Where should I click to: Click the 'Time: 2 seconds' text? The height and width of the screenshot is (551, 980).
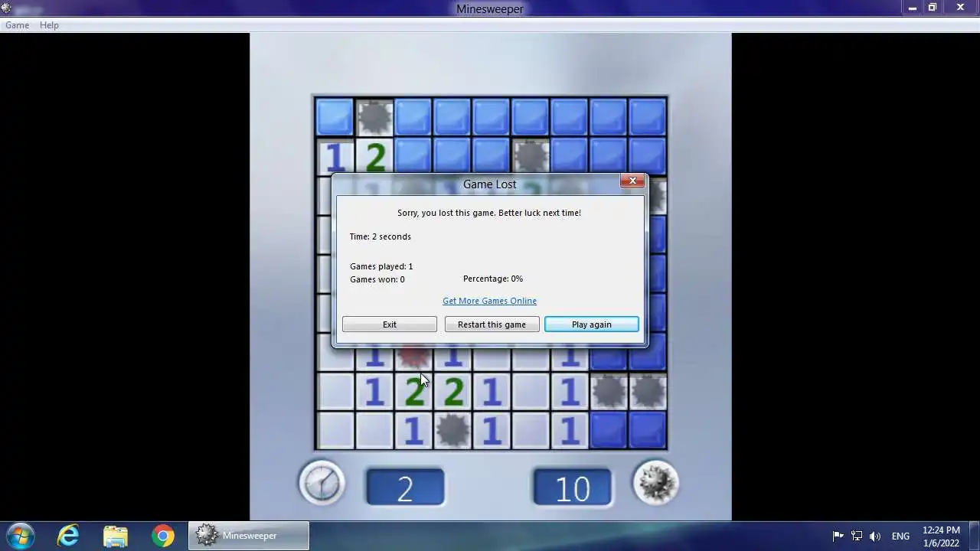click(x=381, y=236)
